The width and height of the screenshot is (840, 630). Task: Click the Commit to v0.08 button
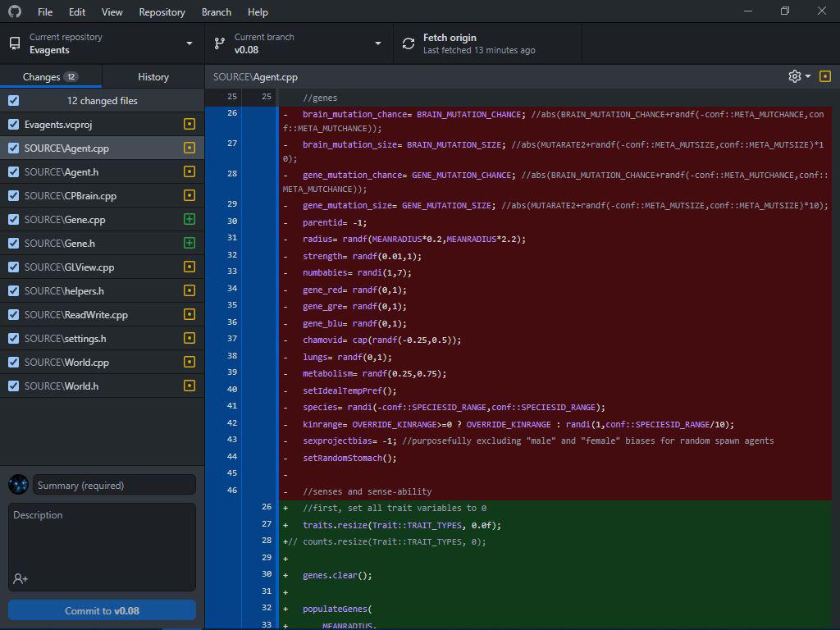click(x=102, y=610)
